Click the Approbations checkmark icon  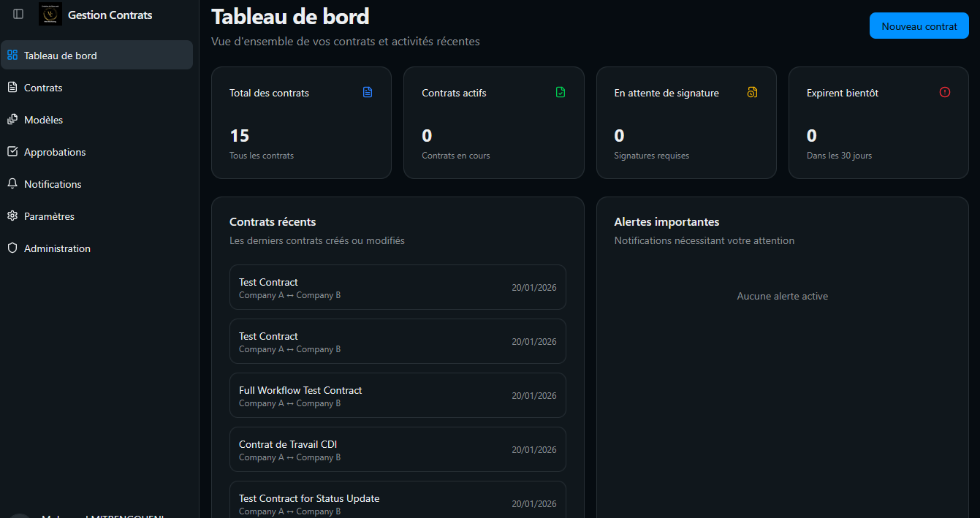[x=12, y=151]
